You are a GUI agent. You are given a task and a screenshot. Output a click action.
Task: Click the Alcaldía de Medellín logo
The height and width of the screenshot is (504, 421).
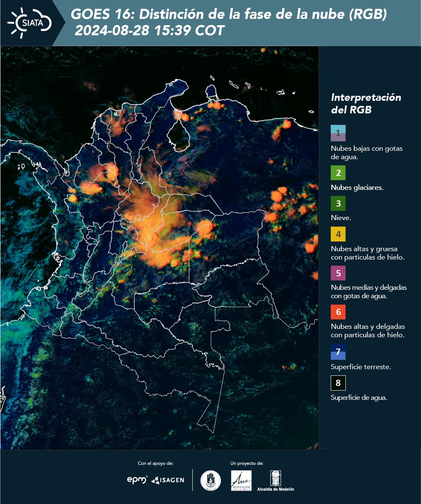pyautogui.click(x=276, y=480)
